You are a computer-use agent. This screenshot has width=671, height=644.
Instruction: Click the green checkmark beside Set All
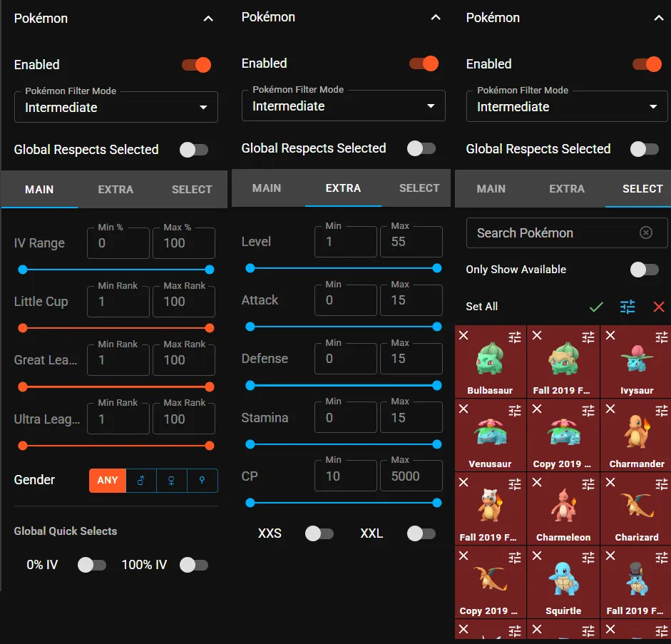pos(596,307)
